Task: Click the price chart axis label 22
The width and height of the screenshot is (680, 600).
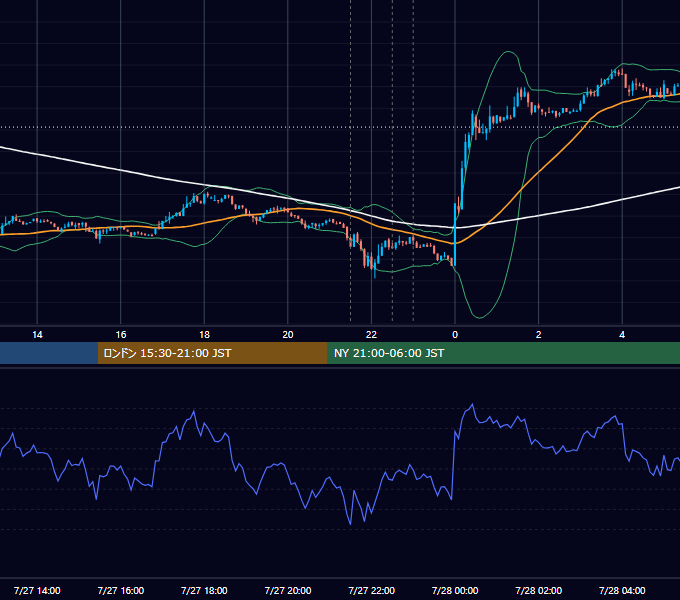Action: (371, 335)
